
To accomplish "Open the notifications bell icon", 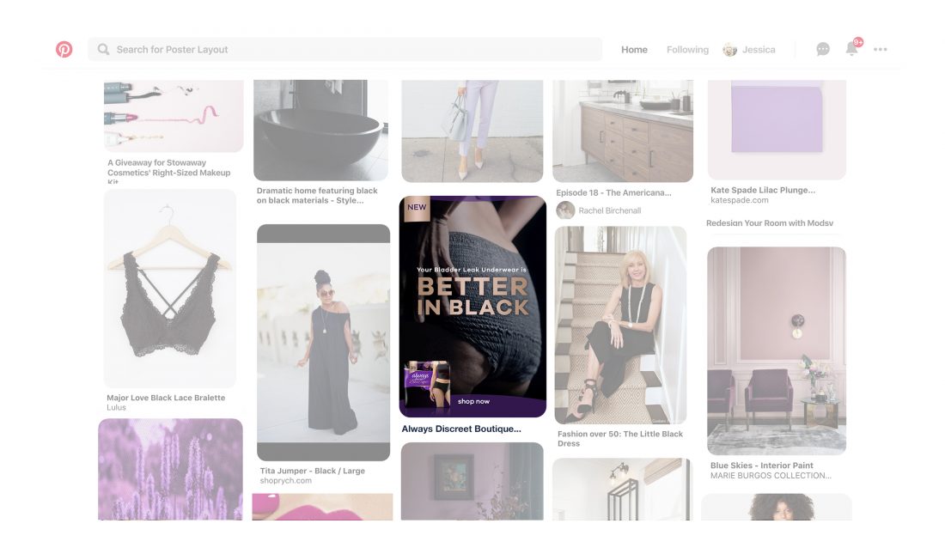I will click(x=851, y=49).
